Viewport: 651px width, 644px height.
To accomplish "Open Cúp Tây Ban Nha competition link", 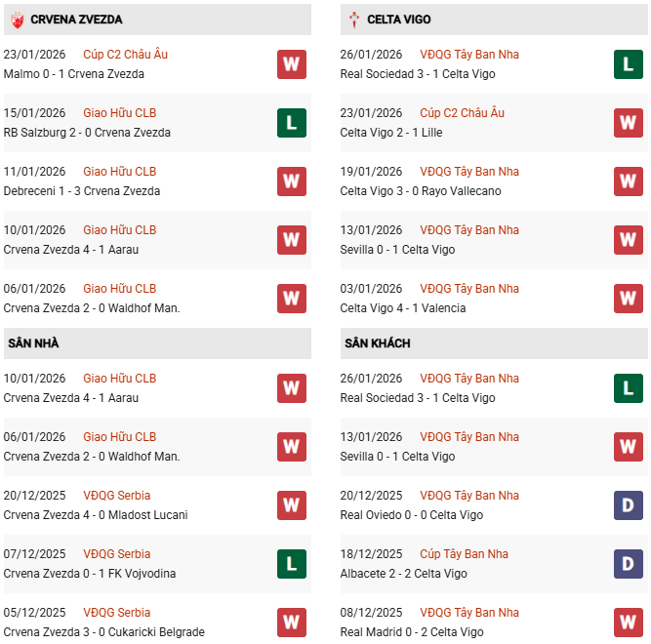I will click(464, 554).
